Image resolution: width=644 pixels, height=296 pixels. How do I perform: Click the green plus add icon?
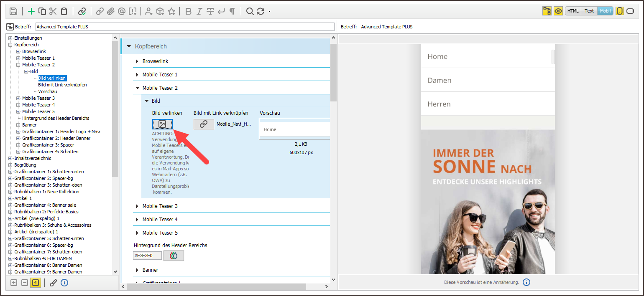(x=31, y=11)
